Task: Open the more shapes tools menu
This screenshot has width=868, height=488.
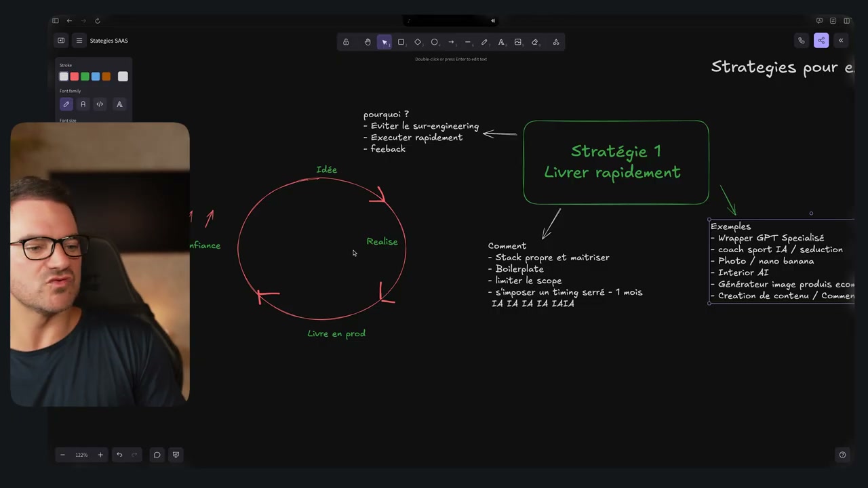Action: coord(556,42)
